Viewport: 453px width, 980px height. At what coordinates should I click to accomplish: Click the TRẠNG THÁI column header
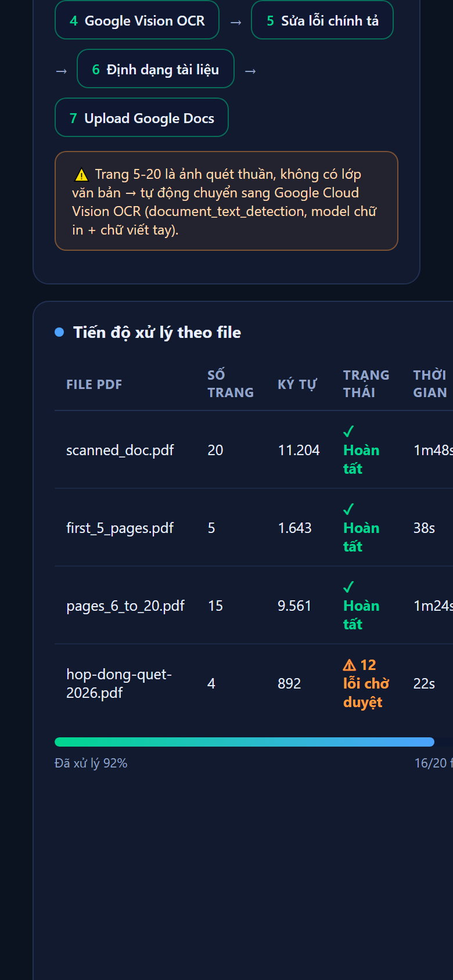click(366, 384)
